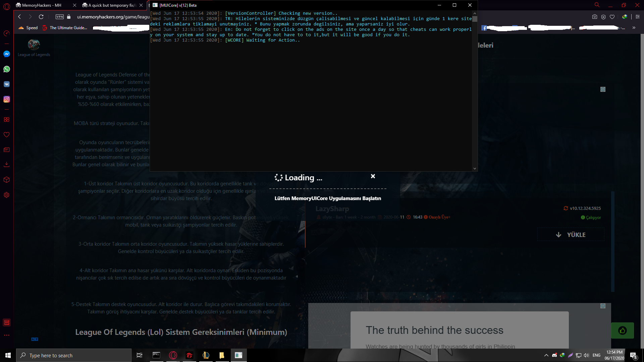This screenshot has height=362, width=644.
Task: Open the Speed bookmark
Action: click(x=28, y=28)
